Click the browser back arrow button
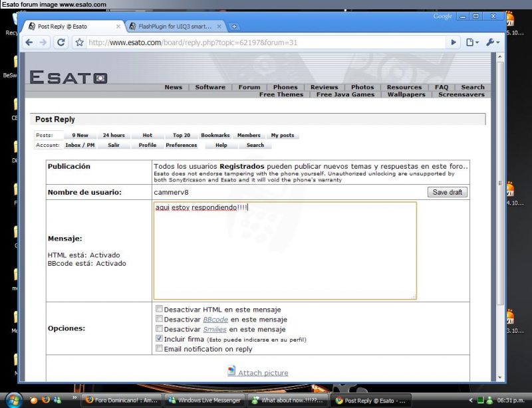The image size is (532, 408). coord(29,42)
